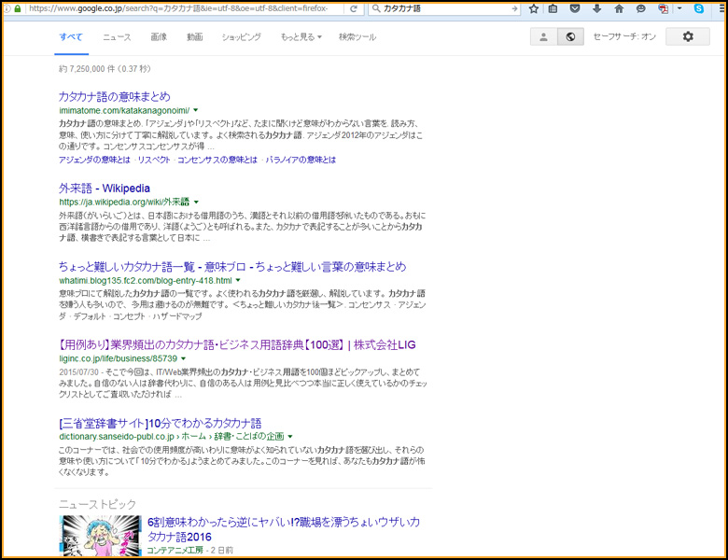Open パラノイアの意味とは sitelink
Screen dimensions: 728x560
301,160
